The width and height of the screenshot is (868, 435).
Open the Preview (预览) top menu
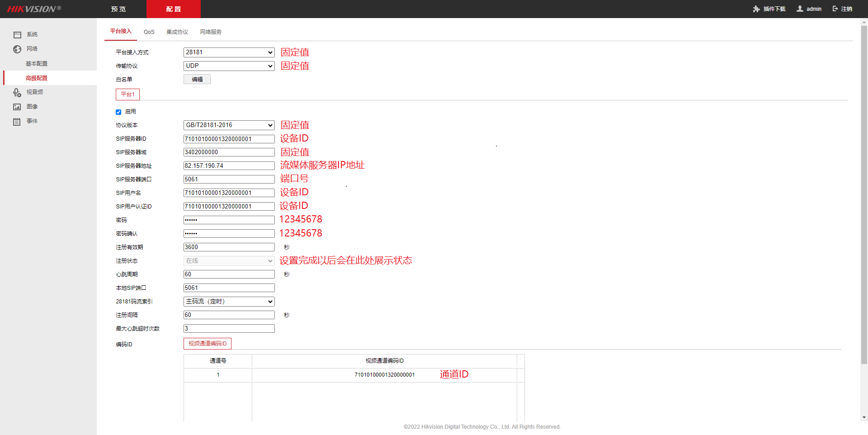coord(118,9)
